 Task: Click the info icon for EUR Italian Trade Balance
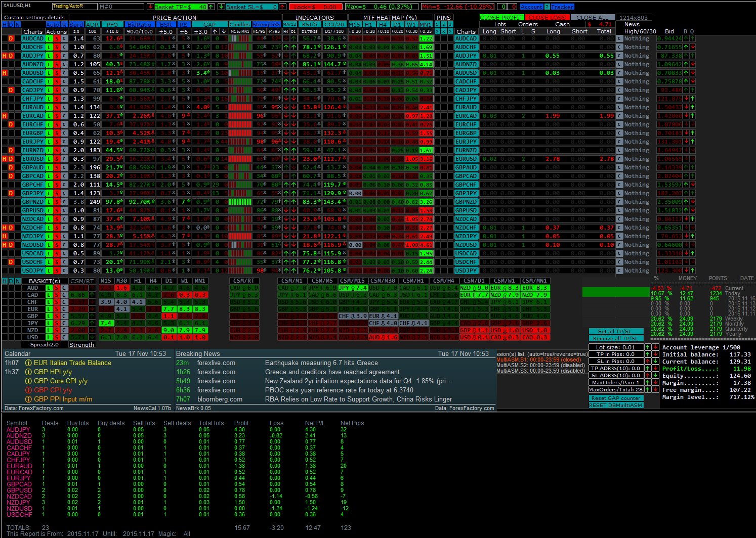[29, 363]
